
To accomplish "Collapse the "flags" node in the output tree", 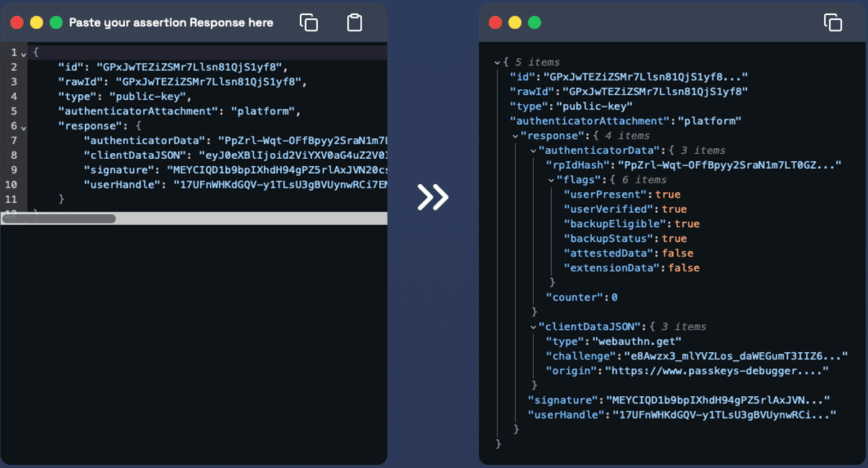I will (x=551, y=180).
